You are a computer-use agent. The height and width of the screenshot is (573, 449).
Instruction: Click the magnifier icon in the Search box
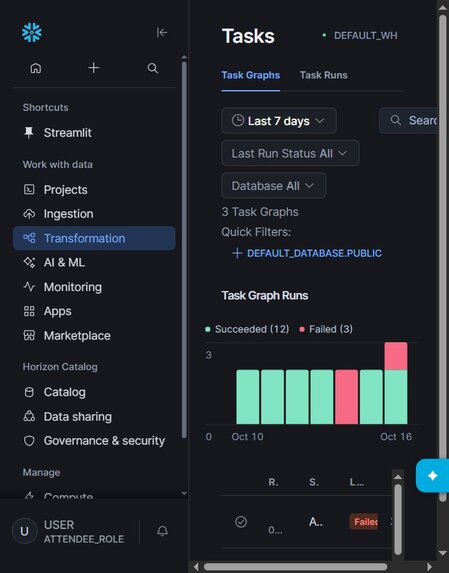[396, 120]
